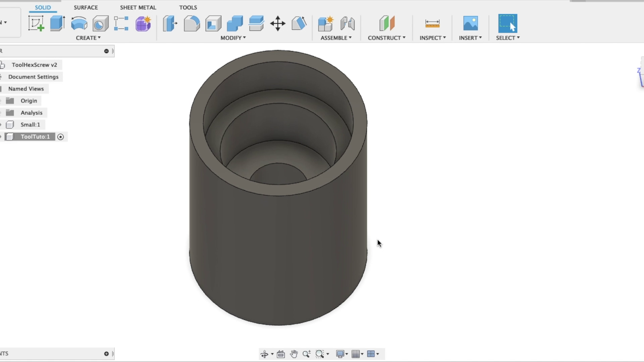The height and width of the screenshot is (362, 644).
Task: Select the Move/Copy tool
Action: pos(278,23)
